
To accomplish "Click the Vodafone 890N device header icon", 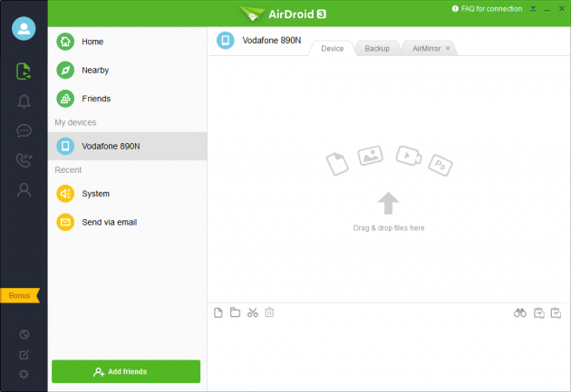I will pos(226,41).
